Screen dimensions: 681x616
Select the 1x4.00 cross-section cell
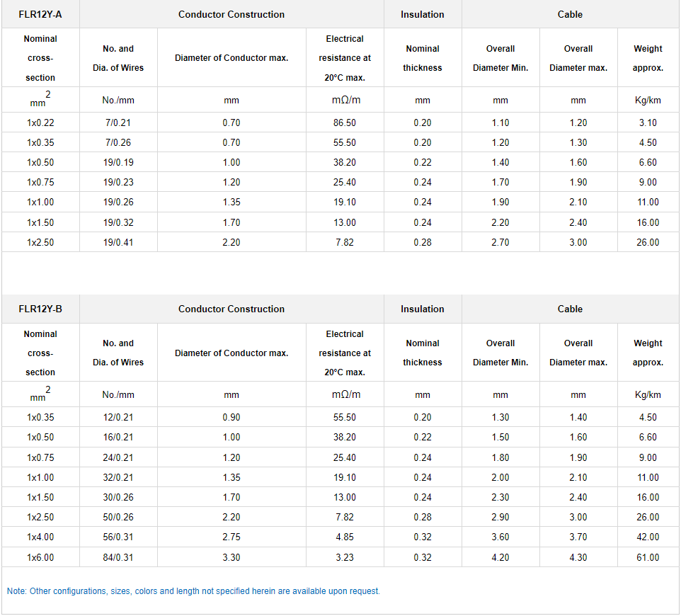tap(40, 537)
